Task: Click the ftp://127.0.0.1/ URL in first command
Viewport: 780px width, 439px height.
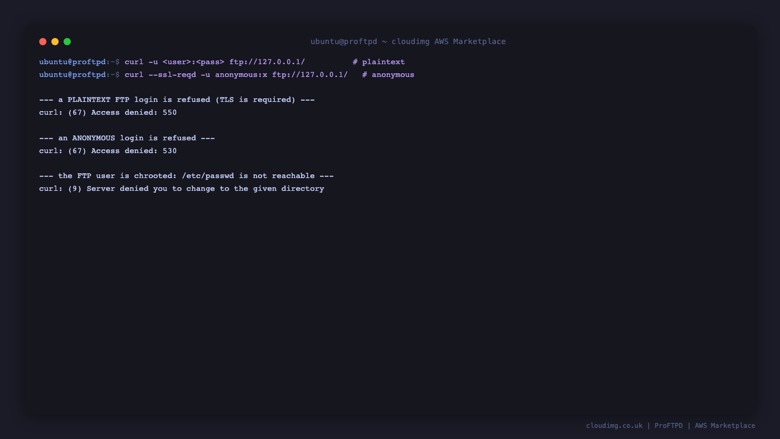Action: pos(267,62)
